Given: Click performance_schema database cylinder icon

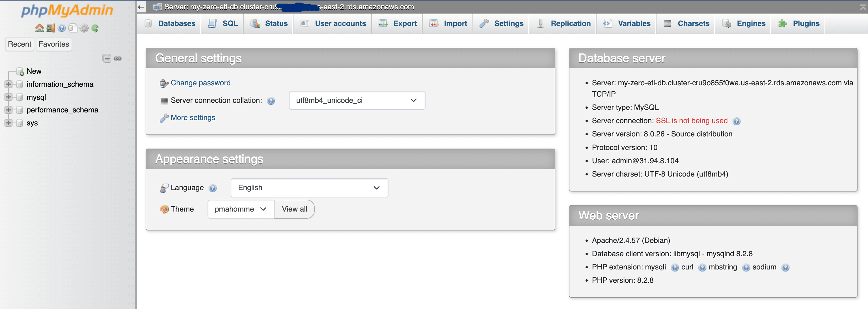Looking at the screenshot, I should tap(20, 110).
